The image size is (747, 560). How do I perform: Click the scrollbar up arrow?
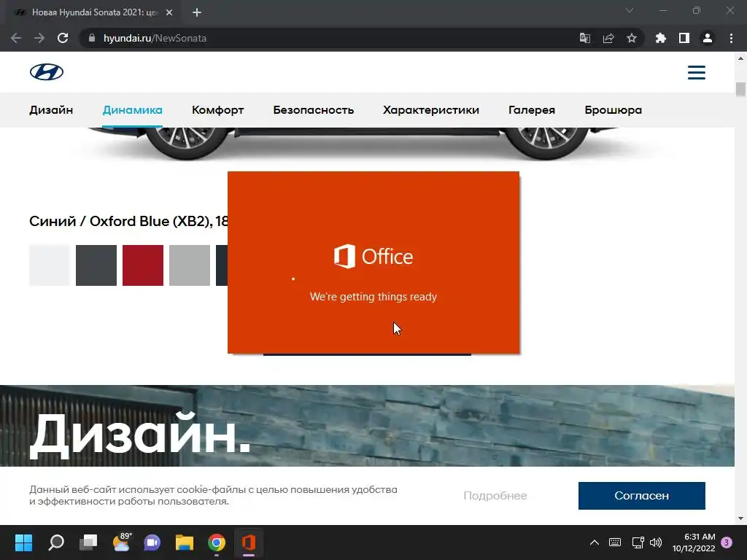pyautogui.click(x=740, y=58)
